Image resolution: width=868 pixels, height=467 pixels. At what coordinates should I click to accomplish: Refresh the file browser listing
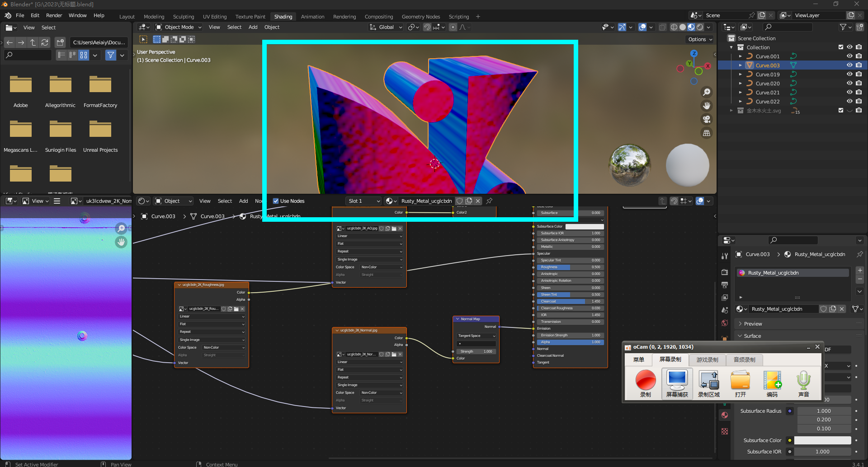(44, 42)
